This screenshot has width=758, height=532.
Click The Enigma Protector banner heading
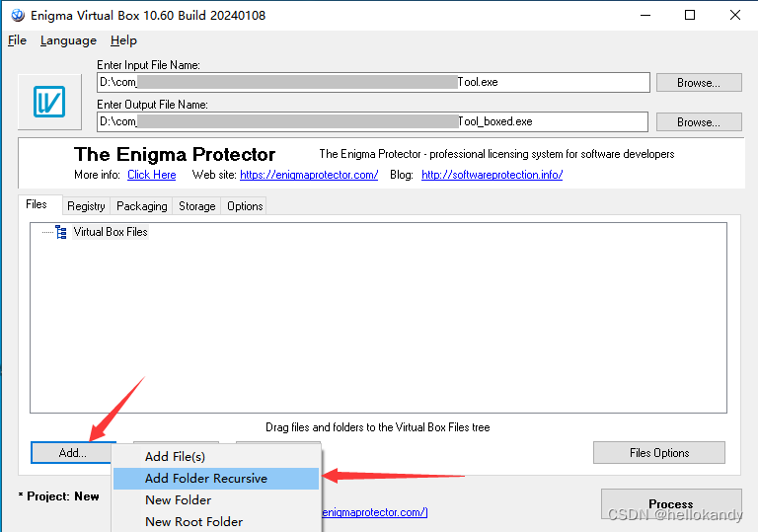coord(175,154)
